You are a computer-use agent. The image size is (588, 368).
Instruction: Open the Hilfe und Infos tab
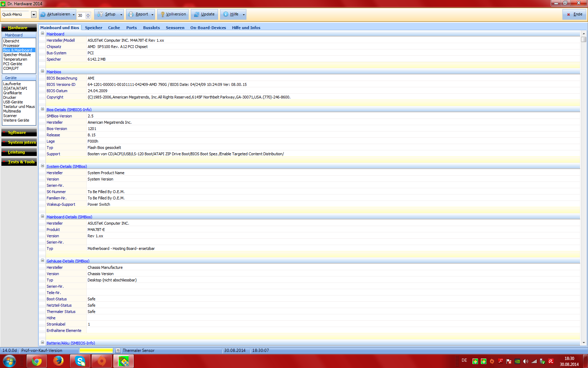[x=246, y=28]
